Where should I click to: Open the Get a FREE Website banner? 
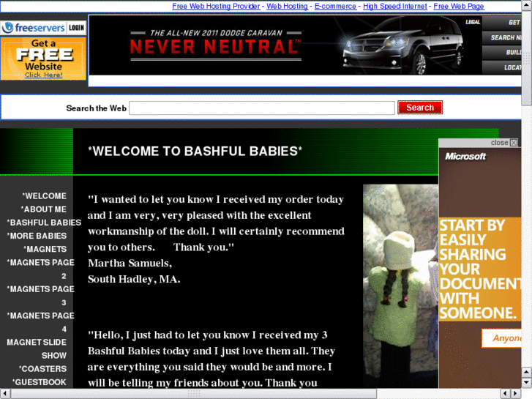tap(43, 59)
